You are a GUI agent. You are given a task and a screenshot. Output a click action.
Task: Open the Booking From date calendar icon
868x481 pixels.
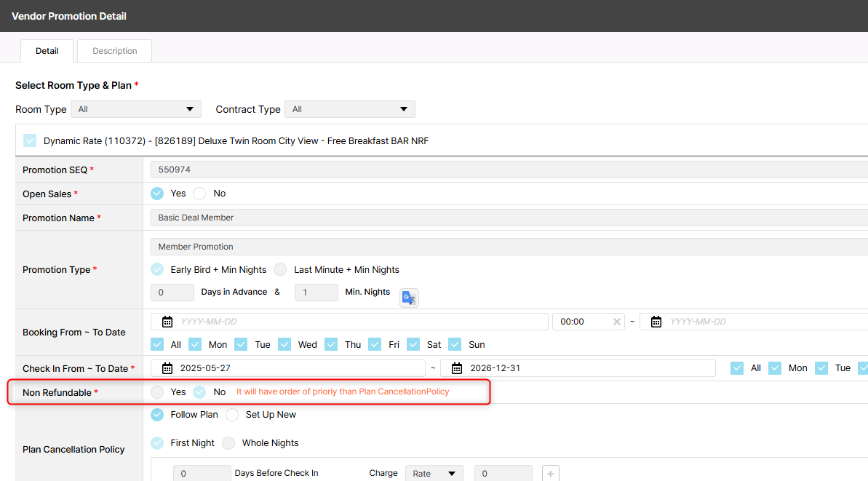[x=167, y=322]
